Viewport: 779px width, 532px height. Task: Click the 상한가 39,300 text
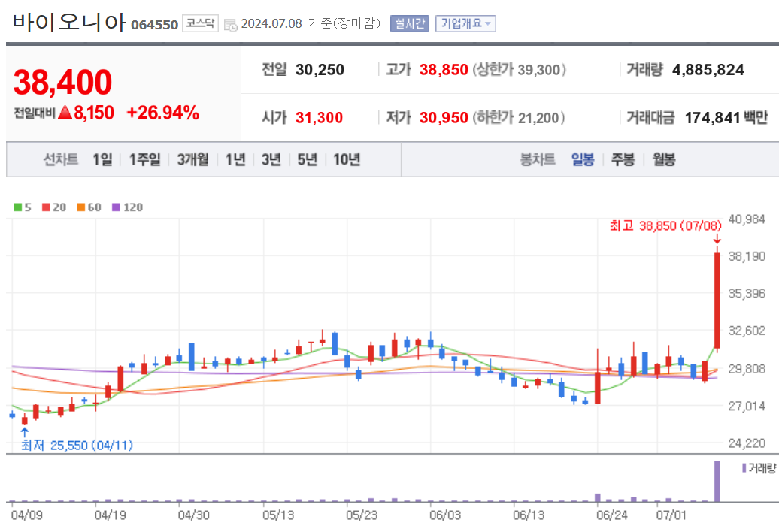[x=519, y=69]
